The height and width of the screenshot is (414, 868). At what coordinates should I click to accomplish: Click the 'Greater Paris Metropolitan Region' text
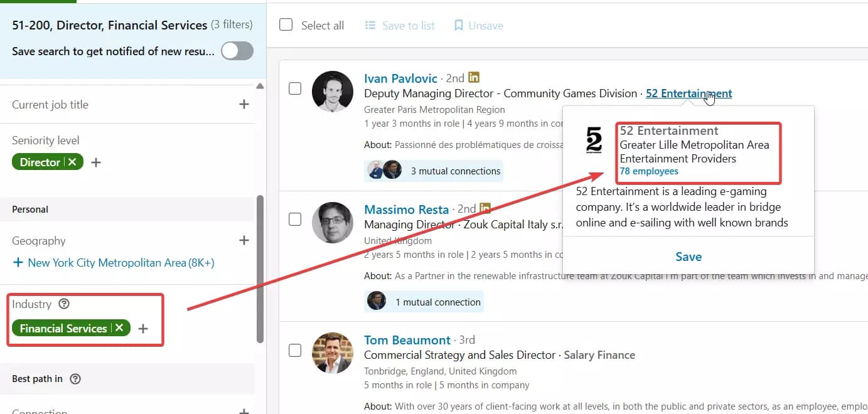434,110
